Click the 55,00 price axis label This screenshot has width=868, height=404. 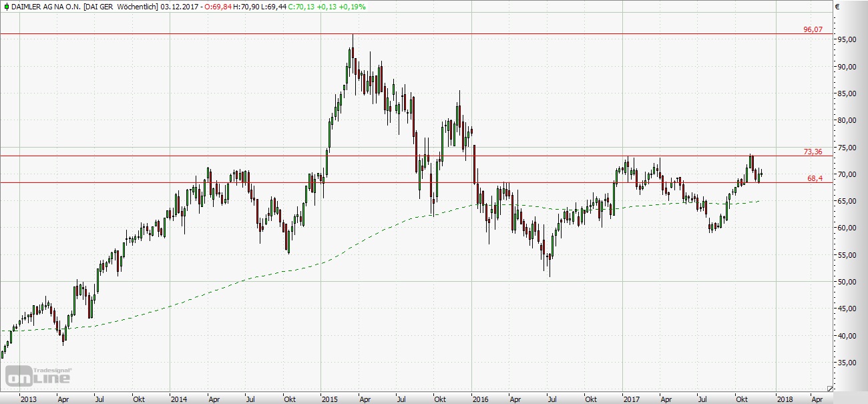[x=846, y=255]
